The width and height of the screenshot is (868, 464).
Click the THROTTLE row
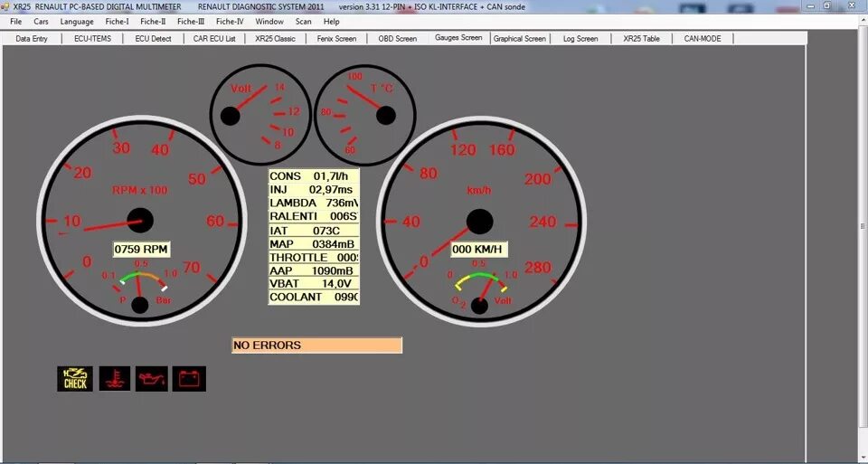(314, 258)
